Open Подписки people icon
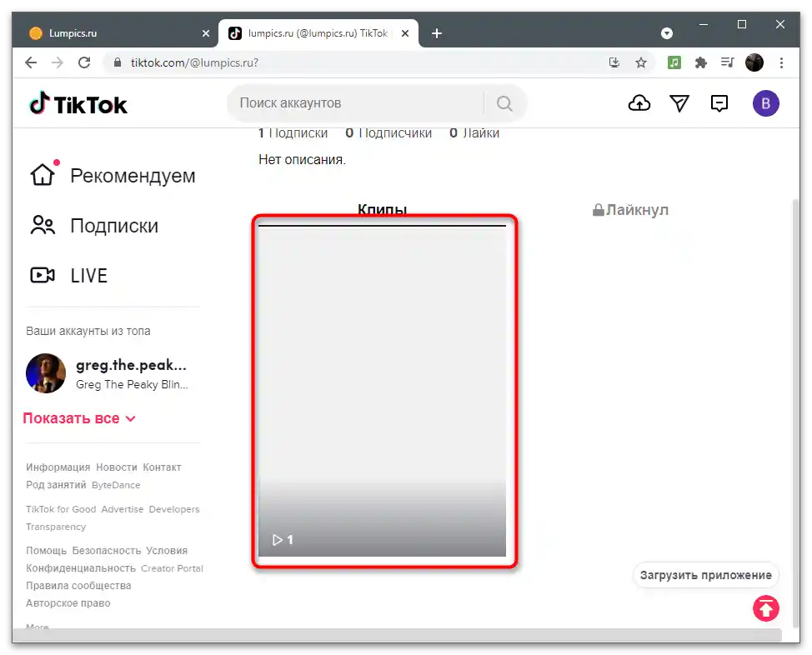The height and width of the screenshot is (655, 812). pos(42,225)
